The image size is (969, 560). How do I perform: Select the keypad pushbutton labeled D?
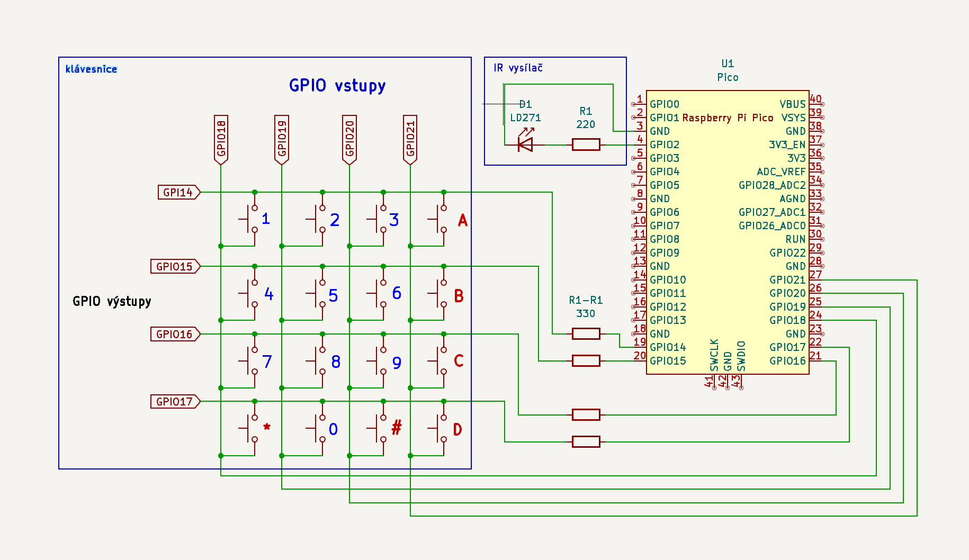tap(438, 428)
